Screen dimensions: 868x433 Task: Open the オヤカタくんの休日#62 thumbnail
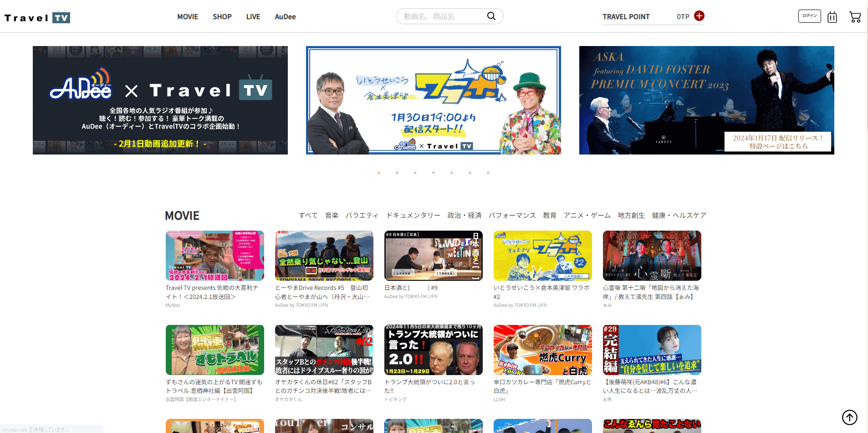point(324,350)
